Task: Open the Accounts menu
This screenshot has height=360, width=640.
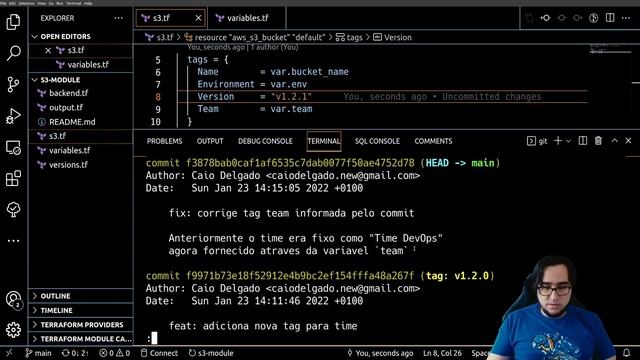Action: [x=13, y=299]
